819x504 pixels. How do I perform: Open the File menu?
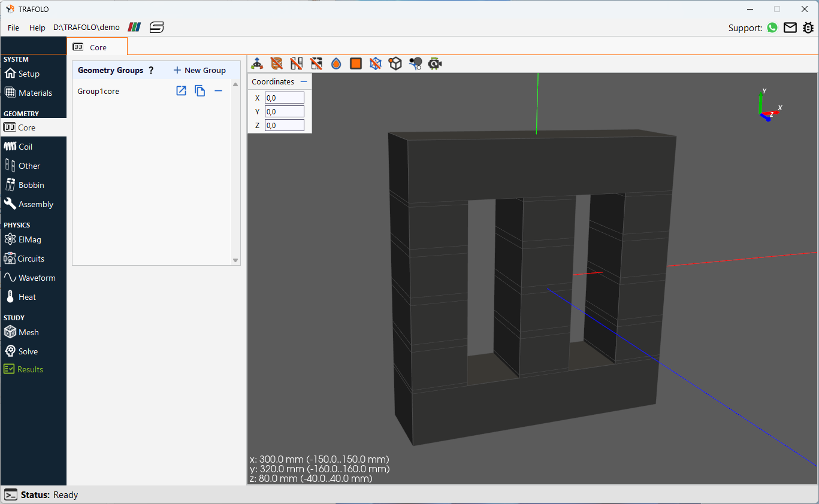click(x=13, y=28)
